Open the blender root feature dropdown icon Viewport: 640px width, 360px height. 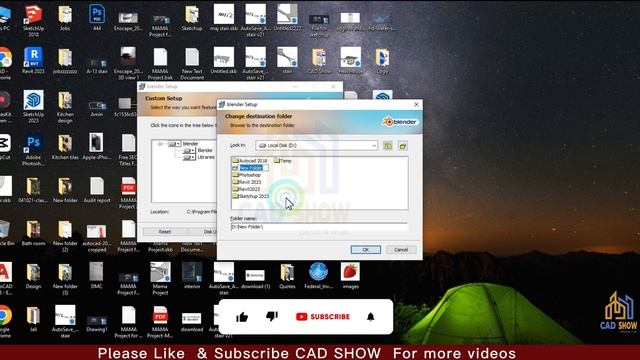[175, 144]
